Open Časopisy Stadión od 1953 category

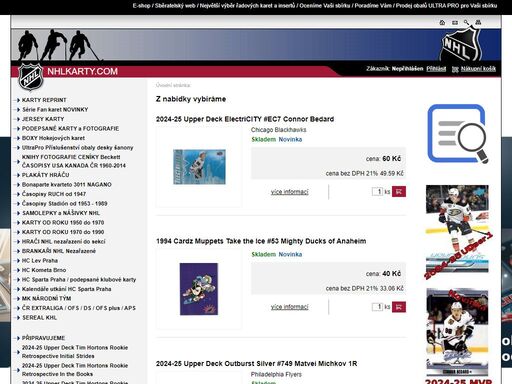pyautogui.click(x=65, y=203)
